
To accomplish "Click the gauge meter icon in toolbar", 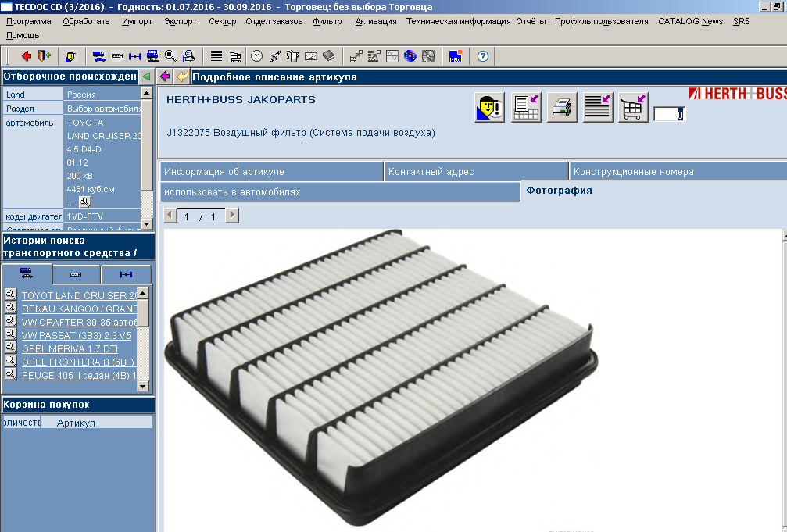I will [x=311, y=56].
